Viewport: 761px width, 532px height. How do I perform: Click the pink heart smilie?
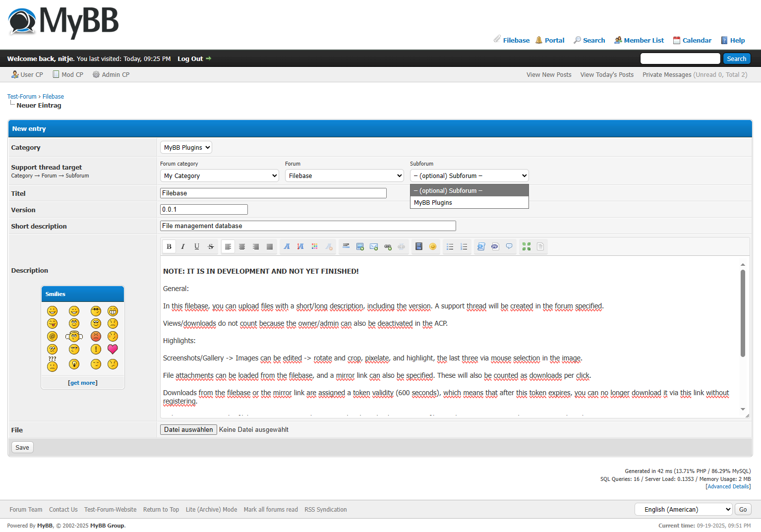pyautogui.click(x=113, y=349)
